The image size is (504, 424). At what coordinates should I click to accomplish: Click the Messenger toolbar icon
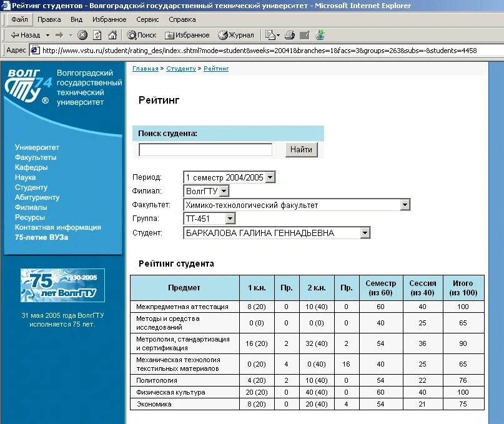(320, 35)
